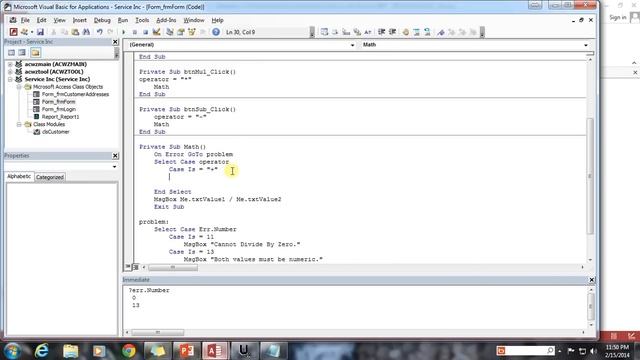Screen dimensions: 640x360
Task: Switch to Procedure View at code window bottom
Action: coord(128,267)
